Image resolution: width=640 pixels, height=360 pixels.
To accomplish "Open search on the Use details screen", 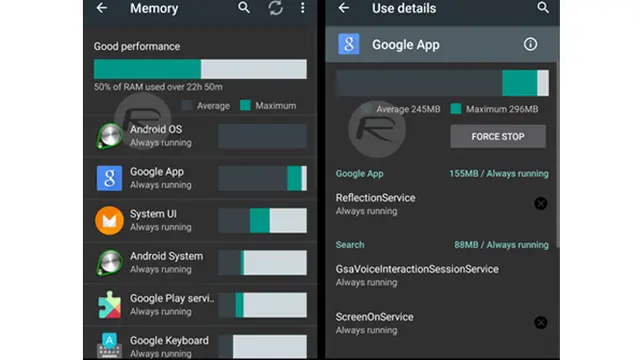I will coord(542,8).
